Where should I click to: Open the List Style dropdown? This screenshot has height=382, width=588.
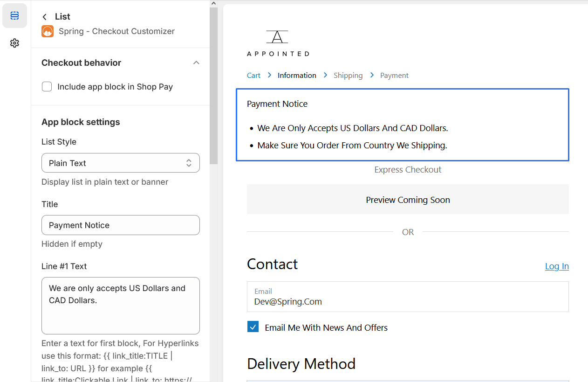pos(121,163)
